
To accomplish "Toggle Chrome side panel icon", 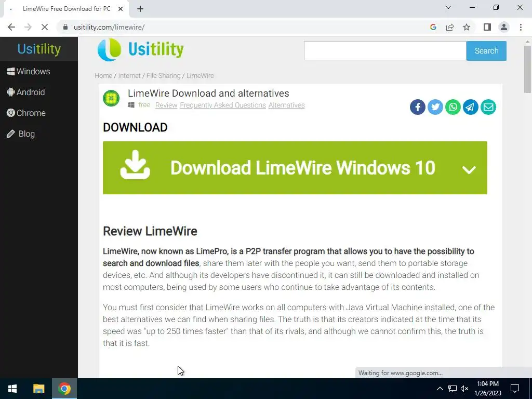I will click(x=487, y=27).
